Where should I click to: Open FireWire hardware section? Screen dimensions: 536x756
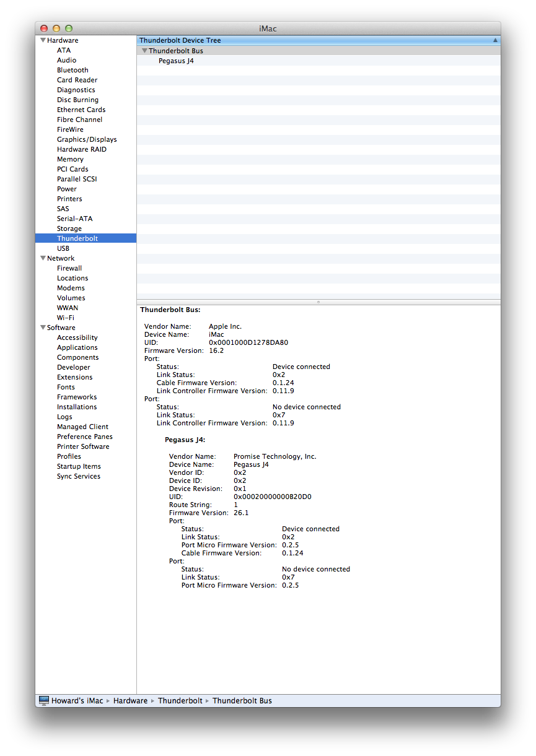[x=70, y=129]
